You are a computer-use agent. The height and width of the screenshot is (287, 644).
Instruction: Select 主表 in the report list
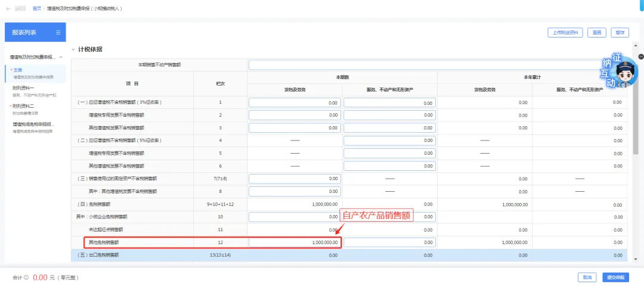[x=18, y=70]
